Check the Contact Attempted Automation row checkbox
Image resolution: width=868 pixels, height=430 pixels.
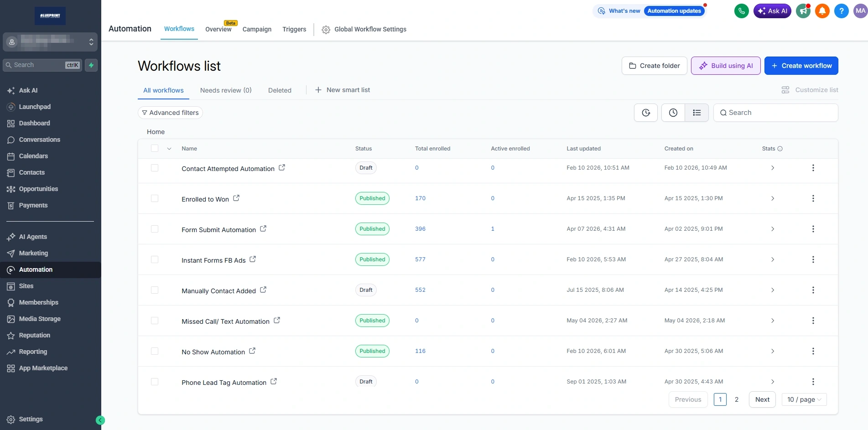(x=155, y=168)
